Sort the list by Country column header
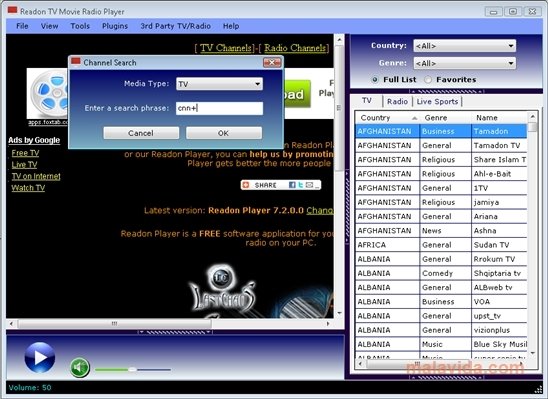548x399 pixels. (x=387, y=118)
